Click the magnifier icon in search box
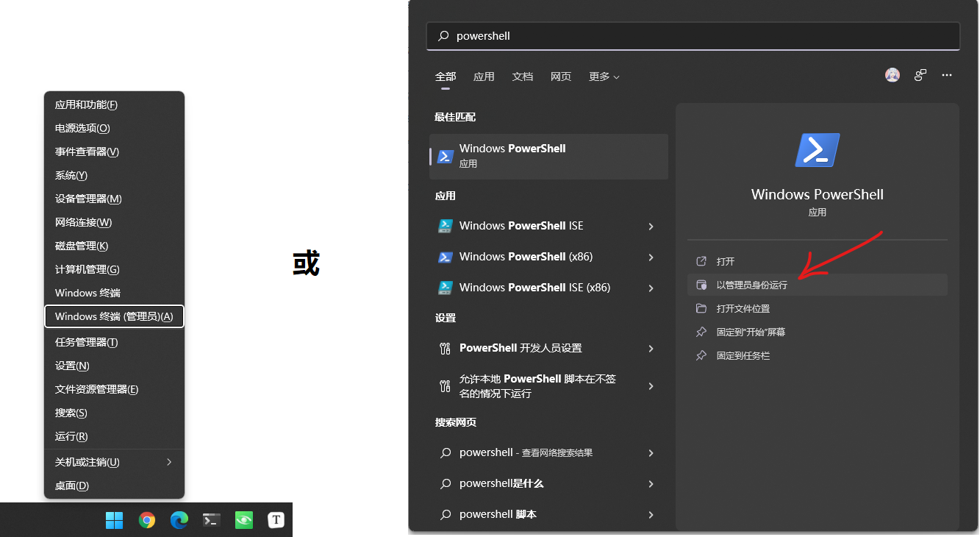Viewport: 980px width, 537px height. point(443,35)
